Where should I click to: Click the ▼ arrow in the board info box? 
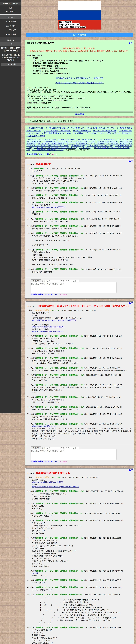(131, 43)
